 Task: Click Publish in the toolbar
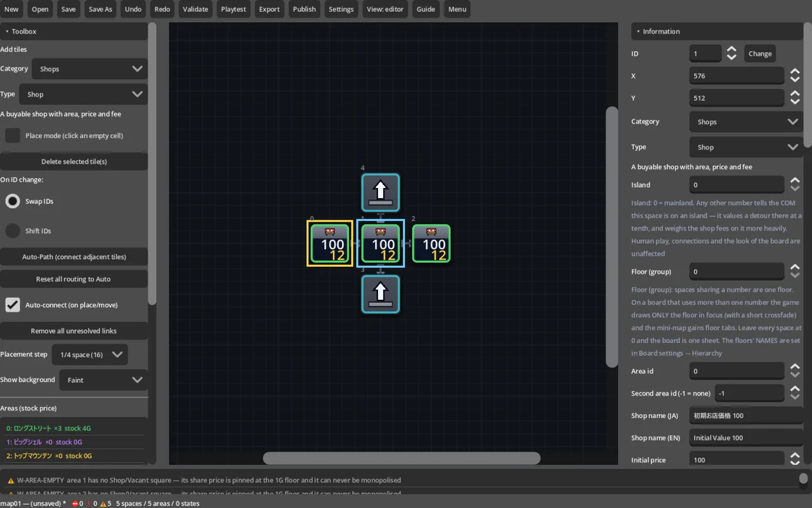click(304, 9)
